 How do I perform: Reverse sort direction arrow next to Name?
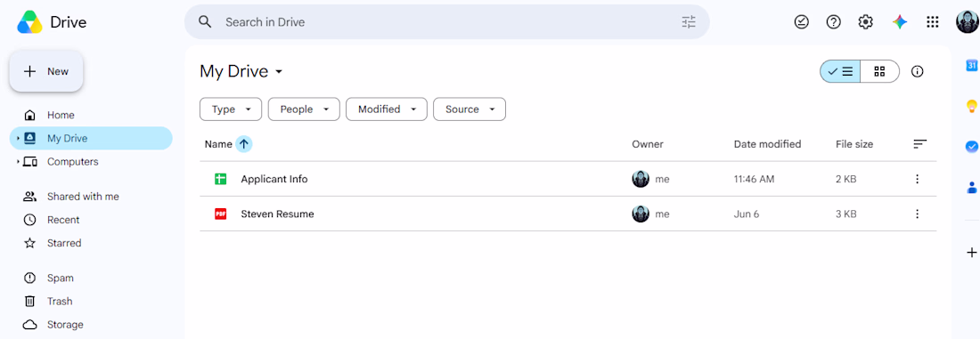pos(244,144)
